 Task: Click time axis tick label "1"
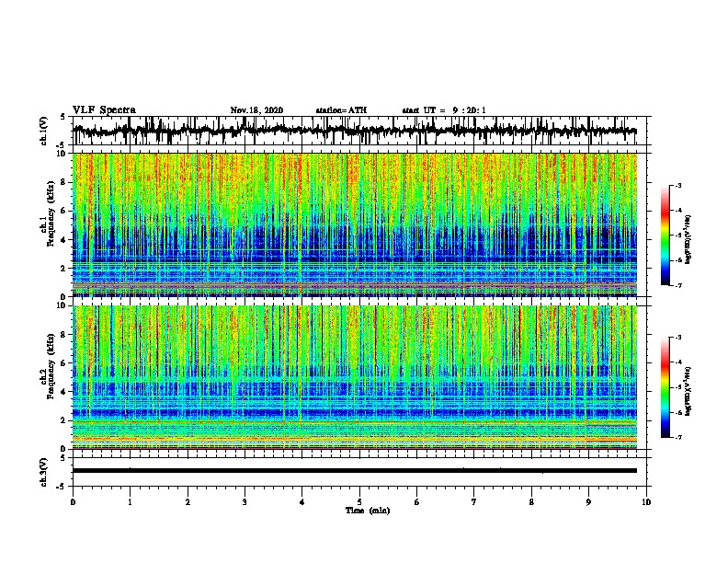[x=130, y=502]
